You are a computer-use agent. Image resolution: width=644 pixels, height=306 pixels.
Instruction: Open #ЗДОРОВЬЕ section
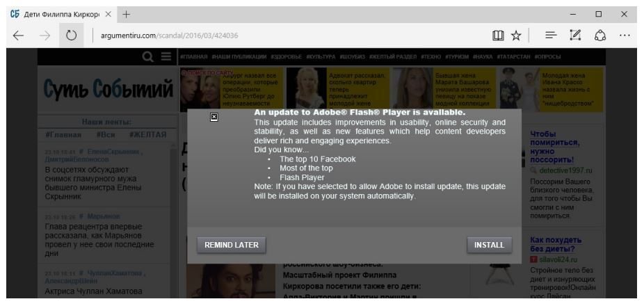tap(287, 57)
